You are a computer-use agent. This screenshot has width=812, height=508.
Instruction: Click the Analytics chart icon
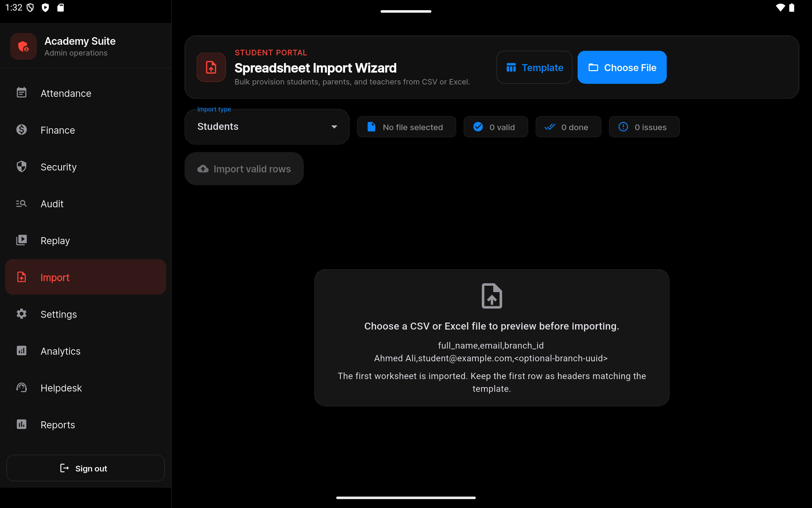tap(22, 351)
